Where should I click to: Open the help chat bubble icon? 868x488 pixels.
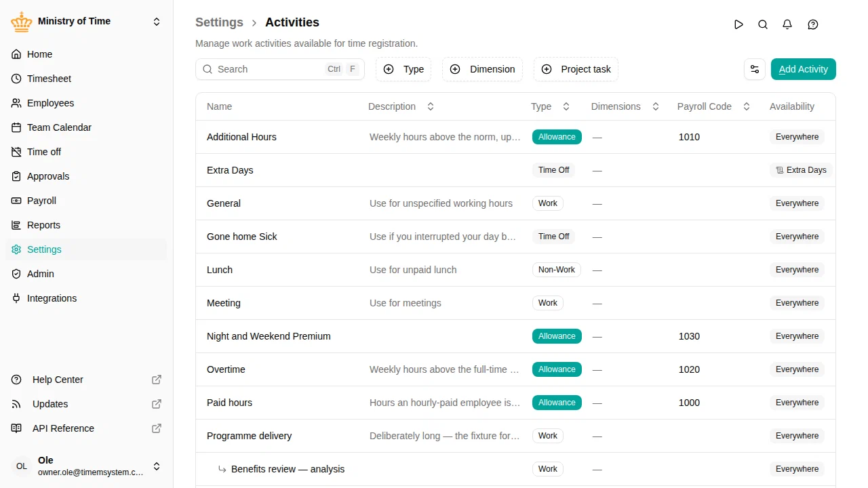(813, 24)
